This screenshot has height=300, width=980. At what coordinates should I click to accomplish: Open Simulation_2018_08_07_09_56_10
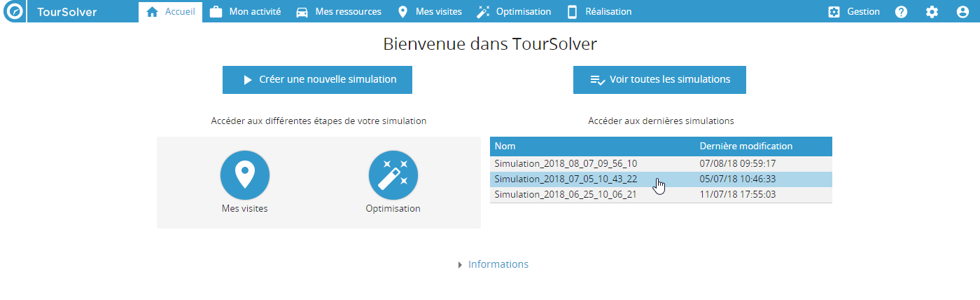pyautogui.click(x=566, y=163)
